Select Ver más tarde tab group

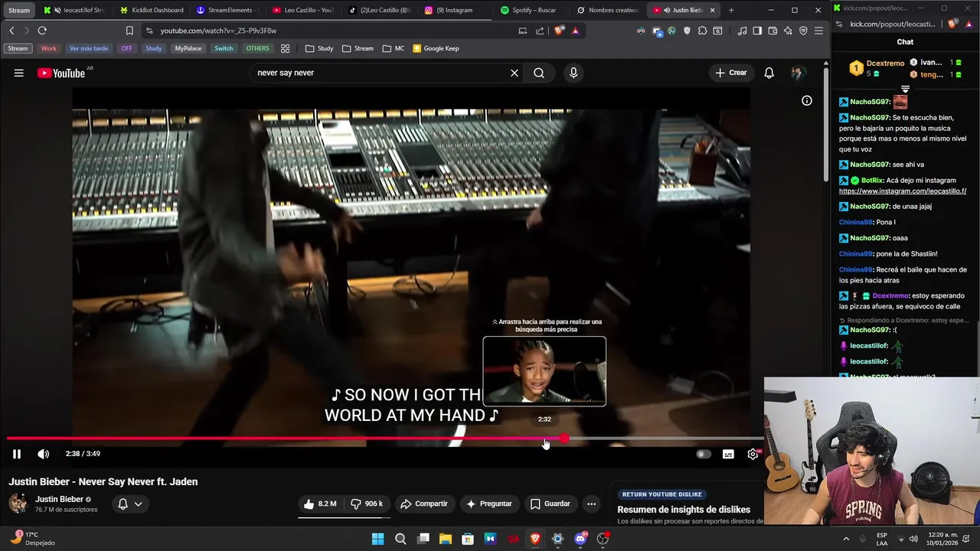click(89, 48)
